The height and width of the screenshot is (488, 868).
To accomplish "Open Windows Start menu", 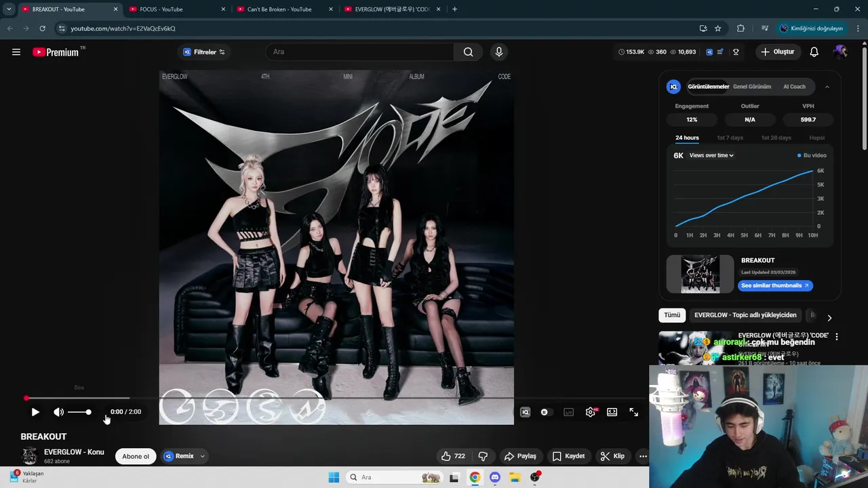I will click(334, 477).
